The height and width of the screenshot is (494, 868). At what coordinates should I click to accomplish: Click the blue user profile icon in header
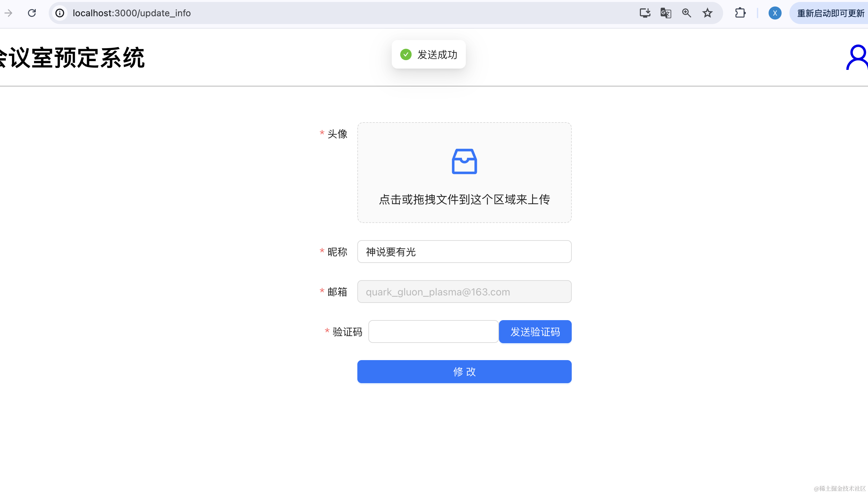pos(857,57)
